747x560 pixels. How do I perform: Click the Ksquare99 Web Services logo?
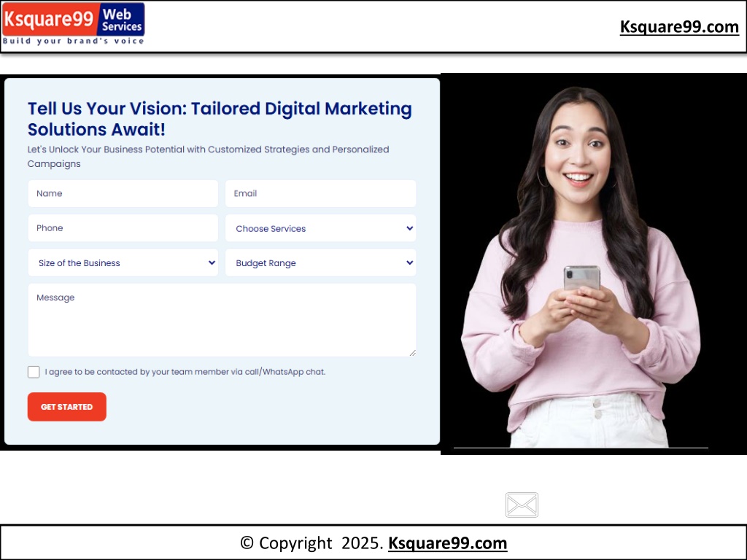[74, 24]
